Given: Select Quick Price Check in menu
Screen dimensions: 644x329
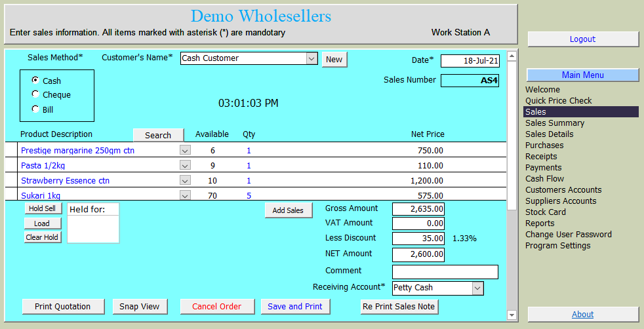Looking at the screenshot, I should (558, 101).
